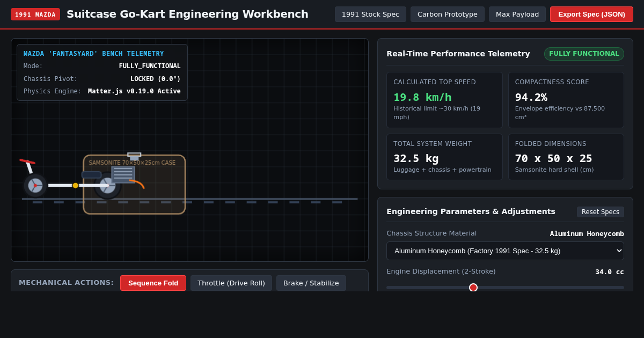This screenshot has width=644, height=338.
Task: Click the Engineering Parameters & Adjustments heading
Action: (471, 211)
